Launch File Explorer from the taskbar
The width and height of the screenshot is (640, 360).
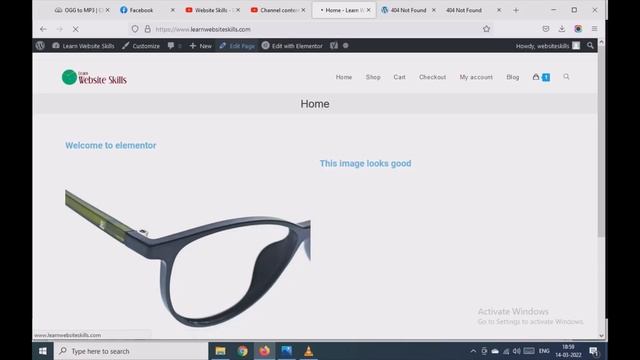[220, 351]
